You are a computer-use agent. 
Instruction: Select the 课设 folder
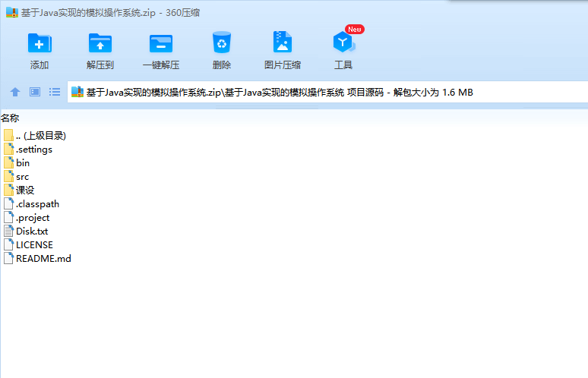point(19,191)
